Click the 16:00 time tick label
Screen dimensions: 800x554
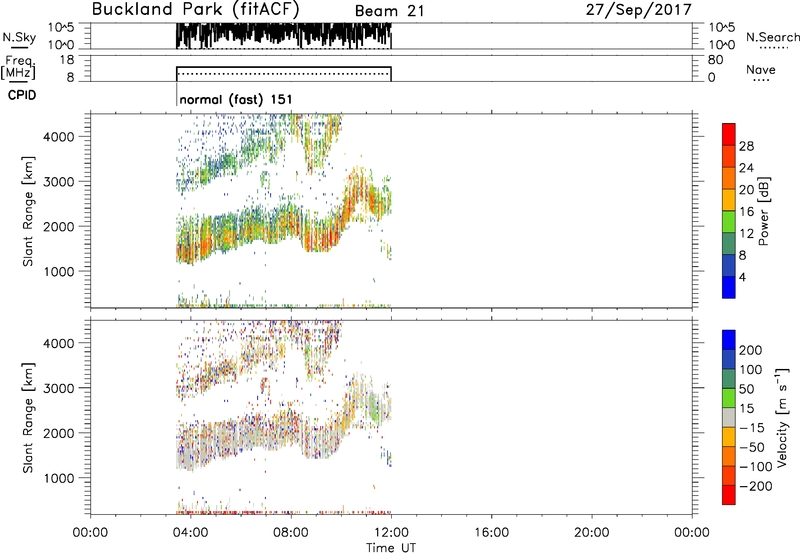tap(491, 533)
